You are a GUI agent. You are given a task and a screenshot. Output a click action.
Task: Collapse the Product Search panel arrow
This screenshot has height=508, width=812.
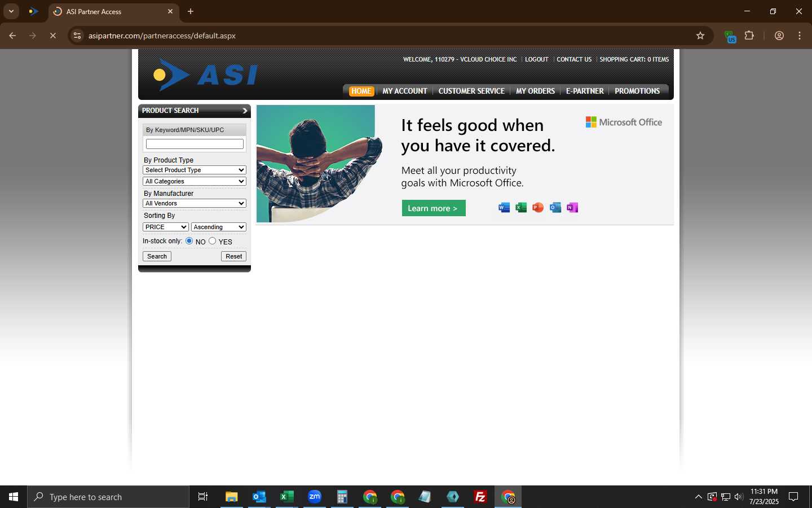(245, 111)
